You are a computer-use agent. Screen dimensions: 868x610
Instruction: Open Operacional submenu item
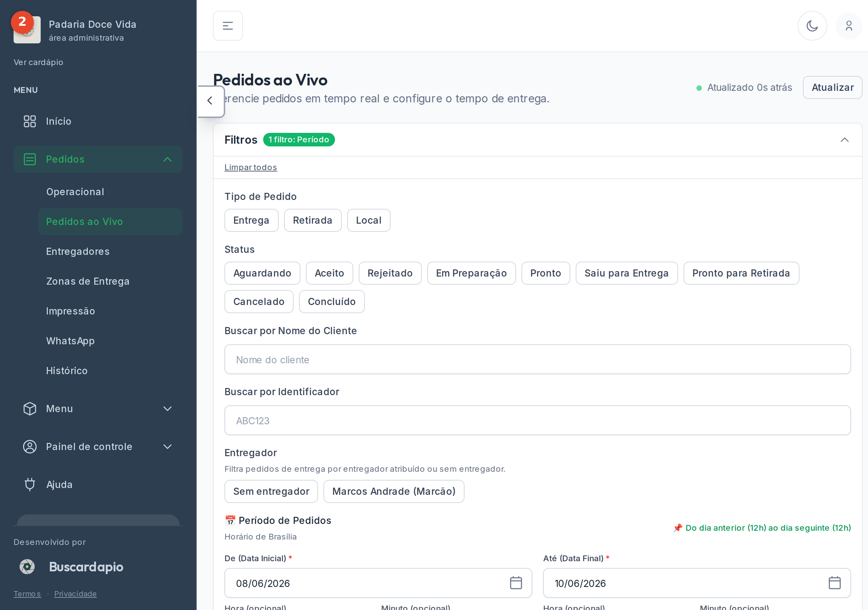110,192
